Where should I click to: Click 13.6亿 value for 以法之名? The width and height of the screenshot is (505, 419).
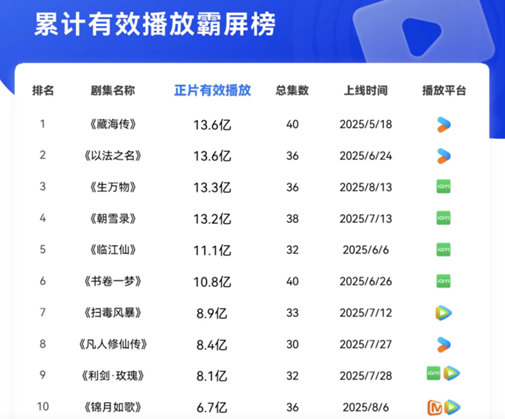pos(212,156)
